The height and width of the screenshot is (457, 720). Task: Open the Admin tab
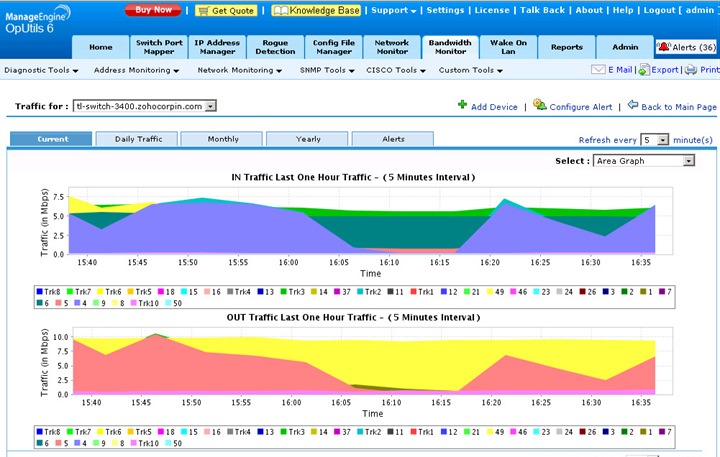(x=625, y=47)
